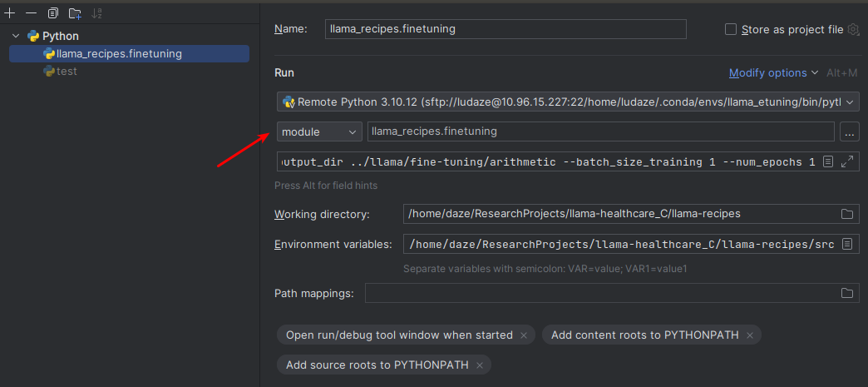Enable Store as project file checkbox

tap(731, 29)
